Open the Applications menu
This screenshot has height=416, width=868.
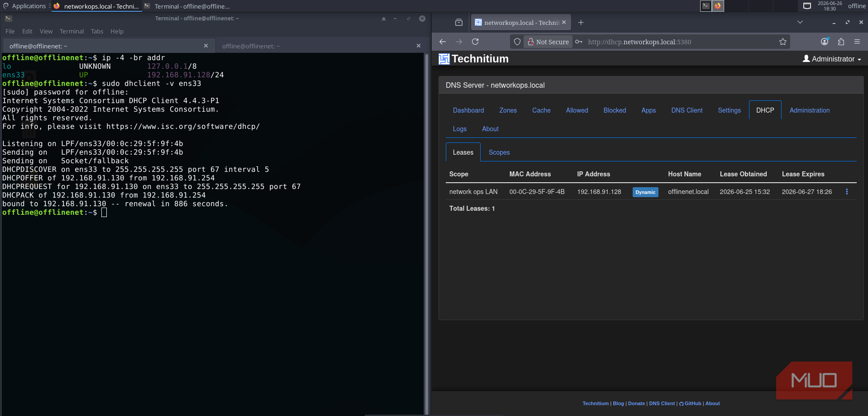pos(25,6)
